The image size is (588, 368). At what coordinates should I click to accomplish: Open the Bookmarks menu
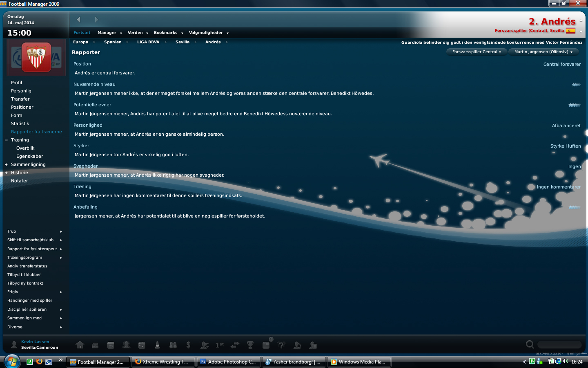(169, 33)
